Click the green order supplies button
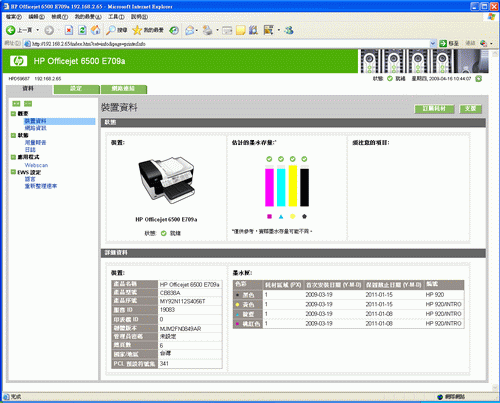The width and height of the screenshot is (500, 403). [x=434, y=109]
